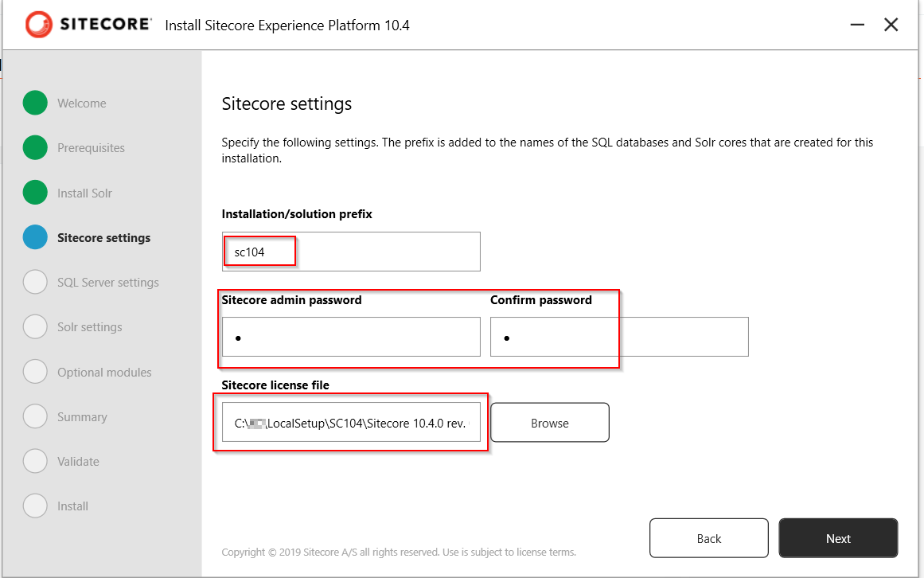Minimize the installer window
This screenshot has height=578, width=924.
[x=857, y=25]
